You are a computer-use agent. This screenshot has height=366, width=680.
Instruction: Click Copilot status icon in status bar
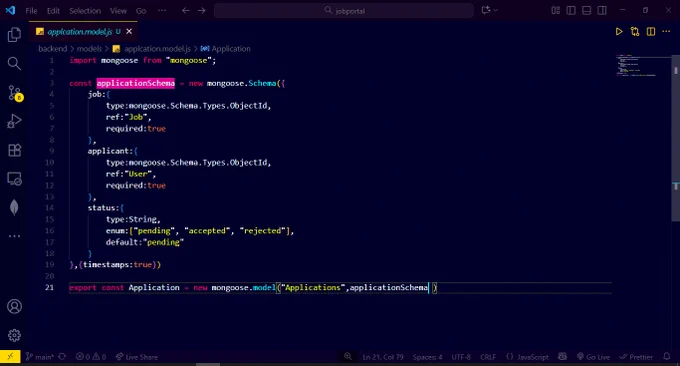[562, 356]
